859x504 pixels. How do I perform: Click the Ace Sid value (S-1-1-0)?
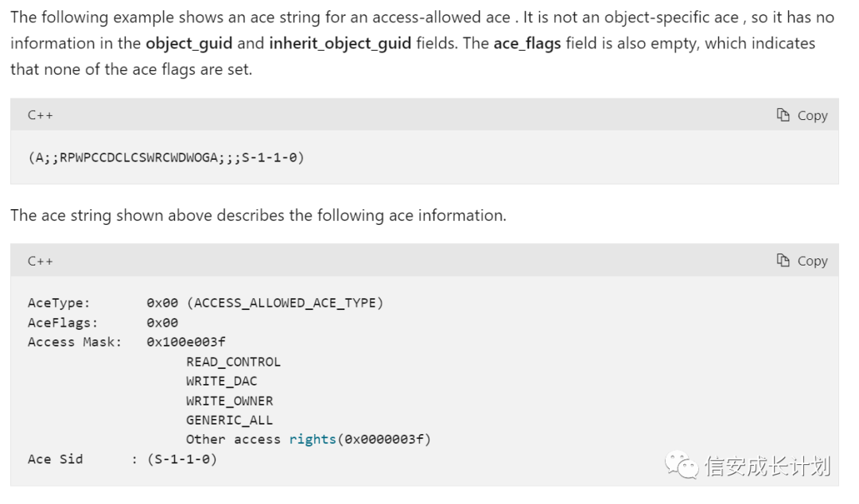[182, 459]
